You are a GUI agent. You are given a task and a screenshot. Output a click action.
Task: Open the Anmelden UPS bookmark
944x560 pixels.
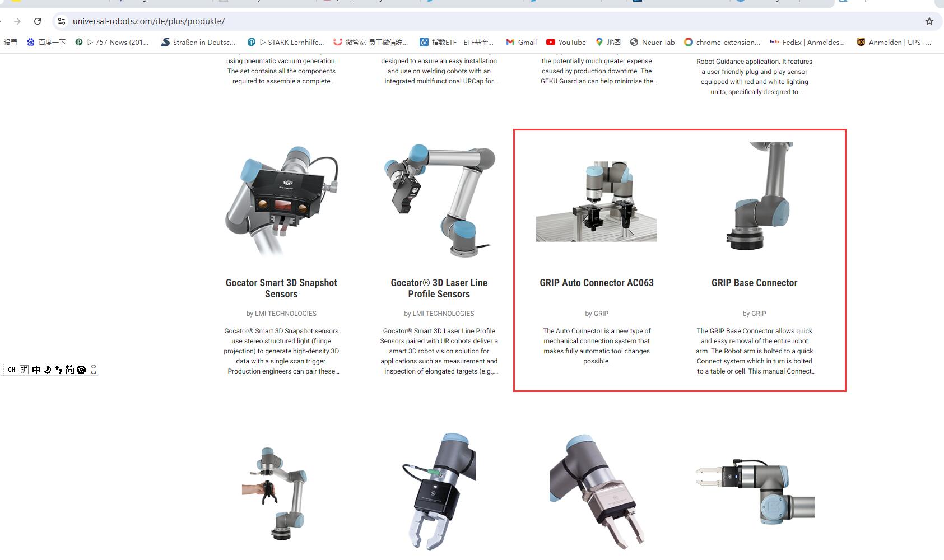pos(894,42)
